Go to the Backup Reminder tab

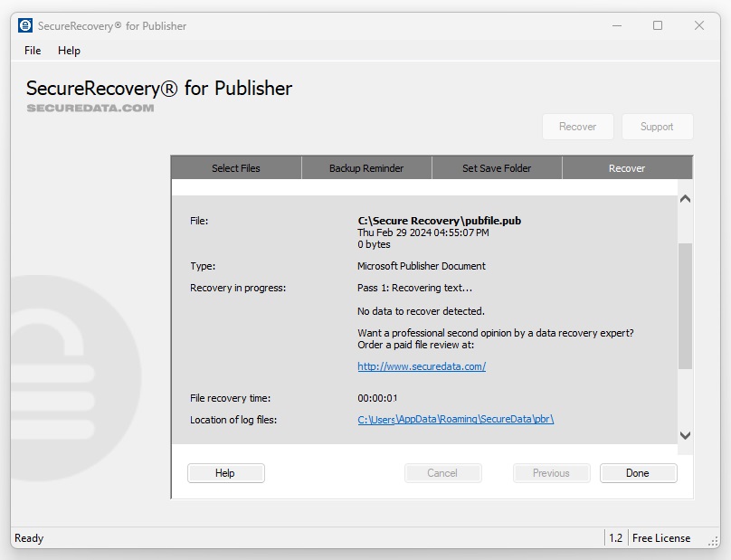click(x=366, y=168)
